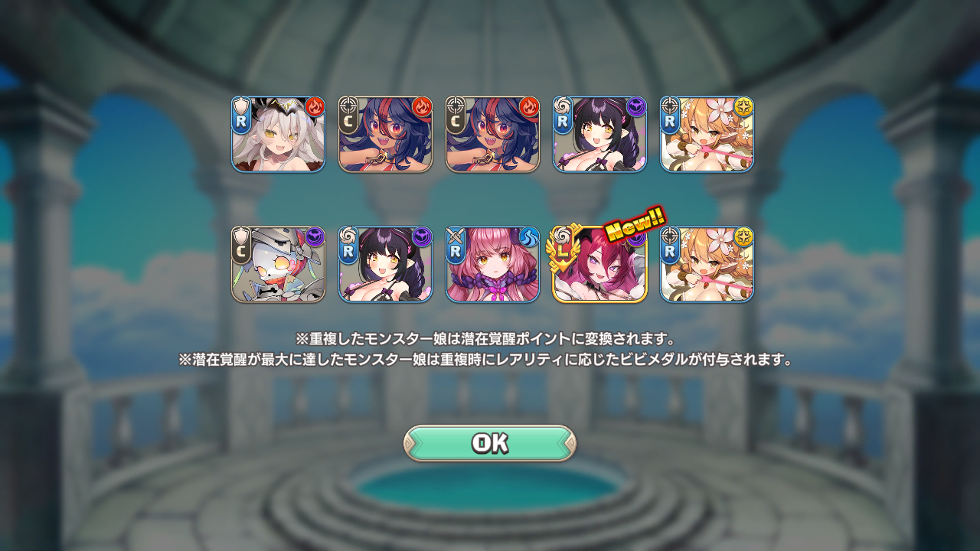Tap the dark attribute icon on robot card

click(x=315, y=236)
